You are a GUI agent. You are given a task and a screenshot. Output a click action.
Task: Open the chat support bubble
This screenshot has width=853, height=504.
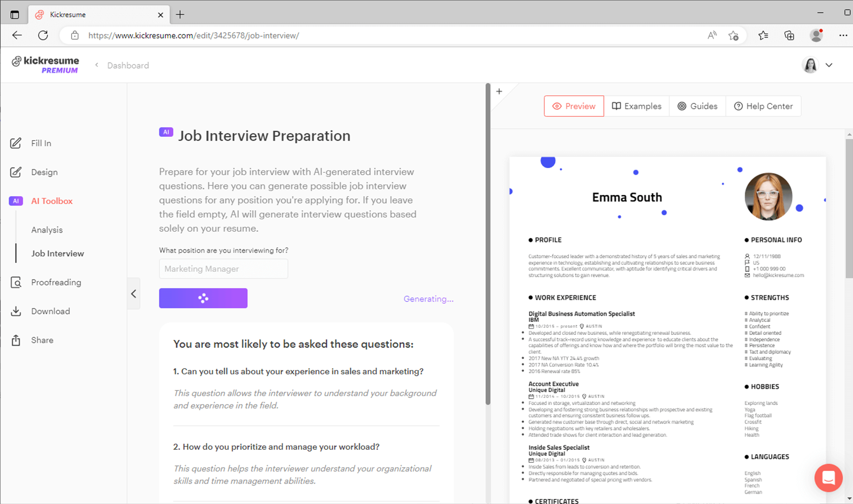point(828,478)
